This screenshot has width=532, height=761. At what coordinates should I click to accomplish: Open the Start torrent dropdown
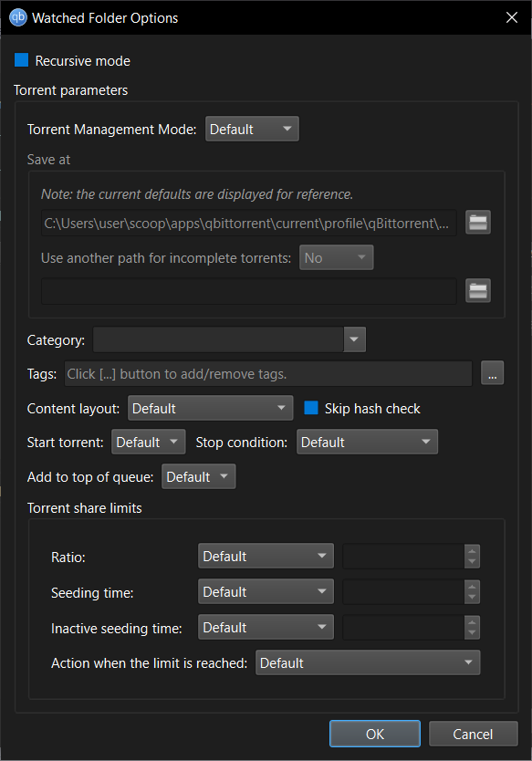click(x=148, y=443)
